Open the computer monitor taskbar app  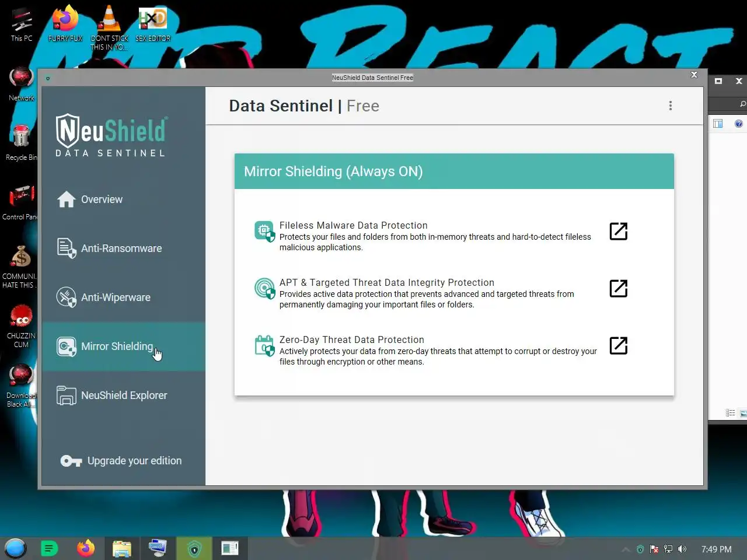pos(158,548)
